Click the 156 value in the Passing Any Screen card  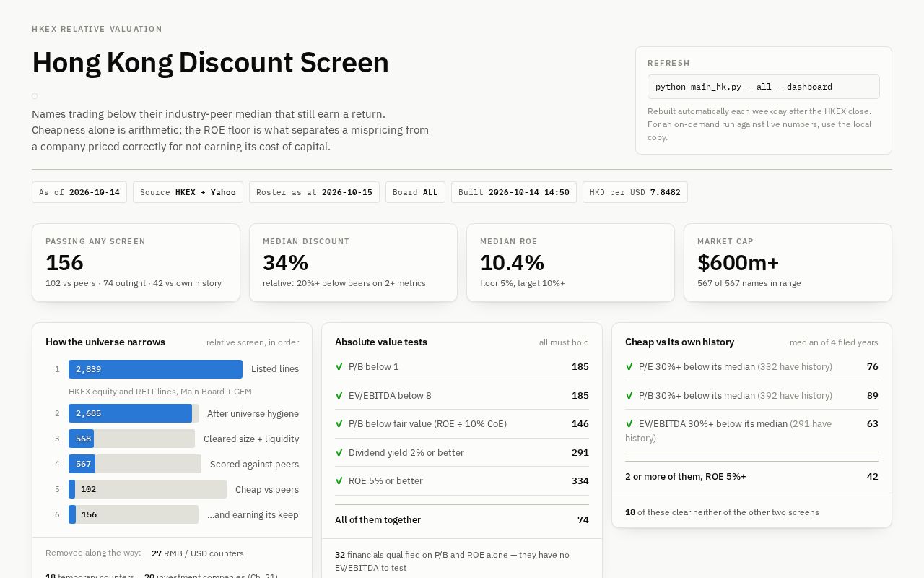[x=64, y=262]
